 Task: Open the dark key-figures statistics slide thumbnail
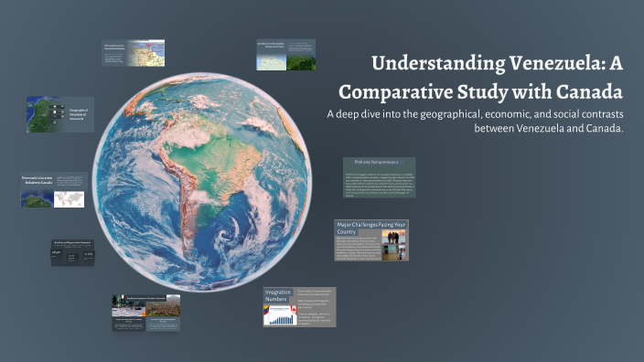click(72, 253)
